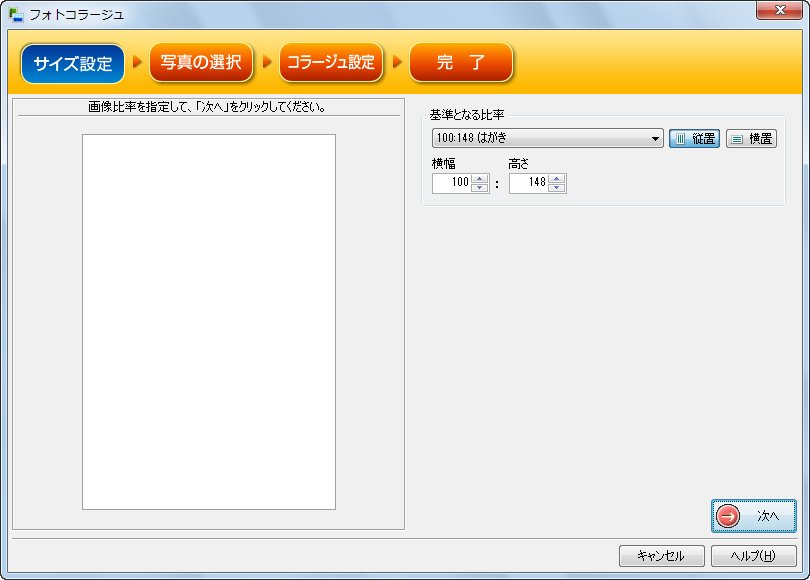Open the 基準となる比率 dropdown

click(x=548, y=138)
